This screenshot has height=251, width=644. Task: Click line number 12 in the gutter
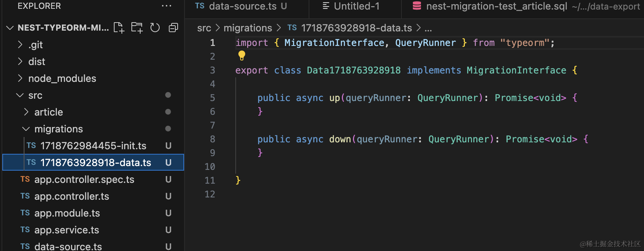pyautogui.click(x=210, y=194)
